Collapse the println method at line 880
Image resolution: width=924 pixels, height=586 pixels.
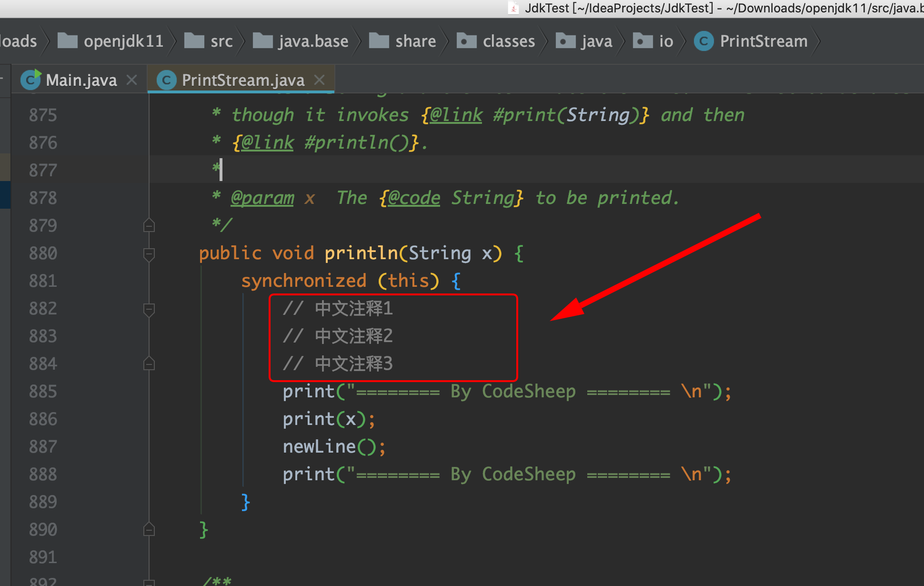[x=149, y=254]
